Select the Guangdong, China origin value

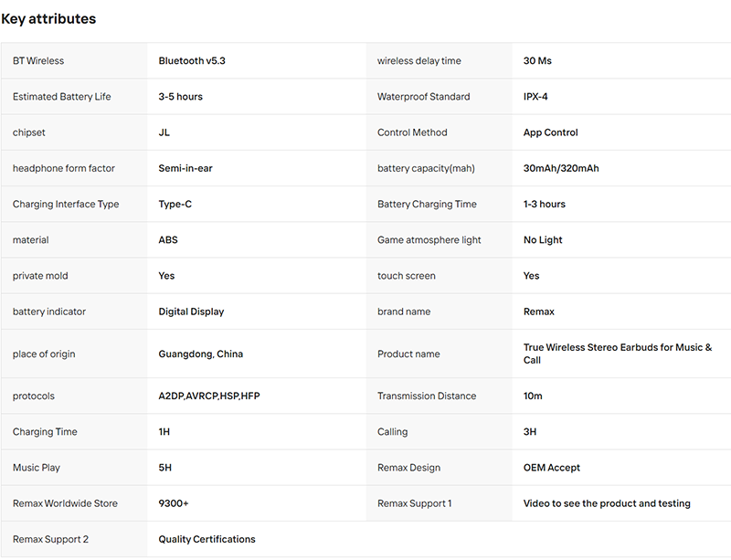(200, 354)
